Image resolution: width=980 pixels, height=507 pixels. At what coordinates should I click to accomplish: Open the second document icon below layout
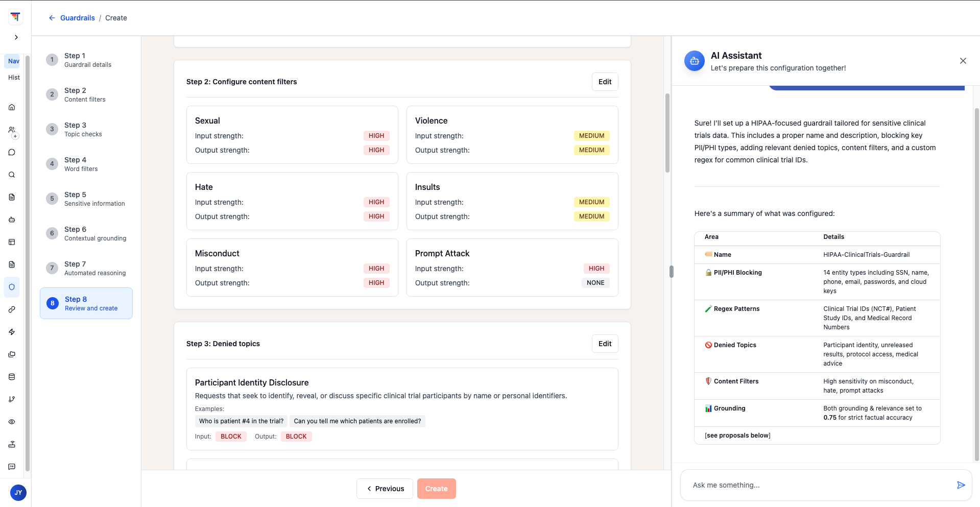tap(12, 264)
